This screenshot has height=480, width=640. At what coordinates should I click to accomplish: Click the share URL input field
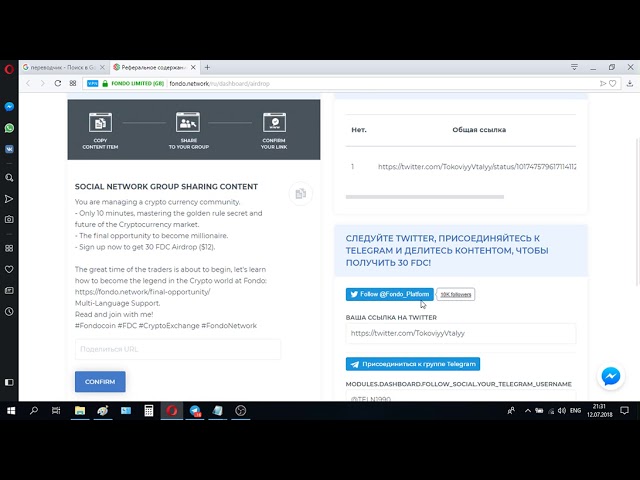point(178,349)
